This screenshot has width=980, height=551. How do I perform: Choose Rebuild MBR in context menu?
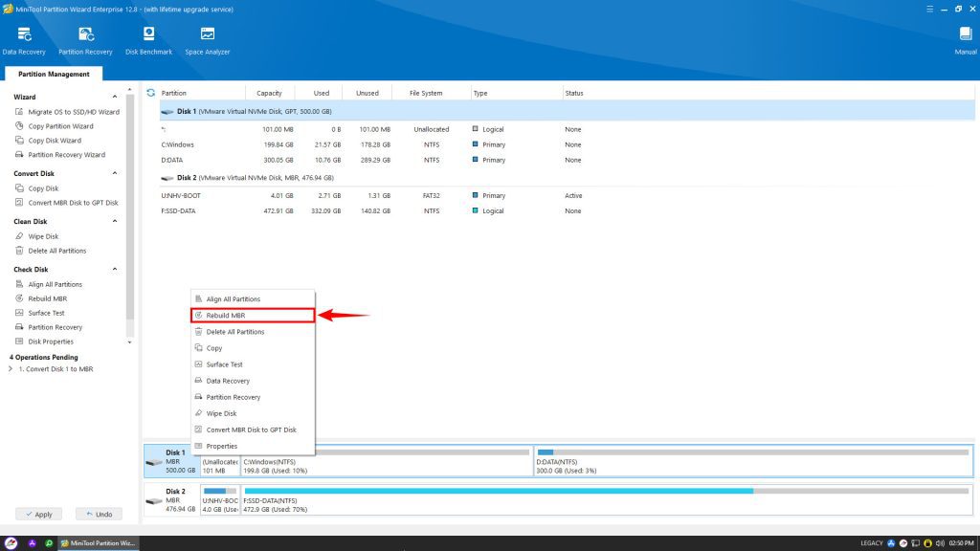253,316
